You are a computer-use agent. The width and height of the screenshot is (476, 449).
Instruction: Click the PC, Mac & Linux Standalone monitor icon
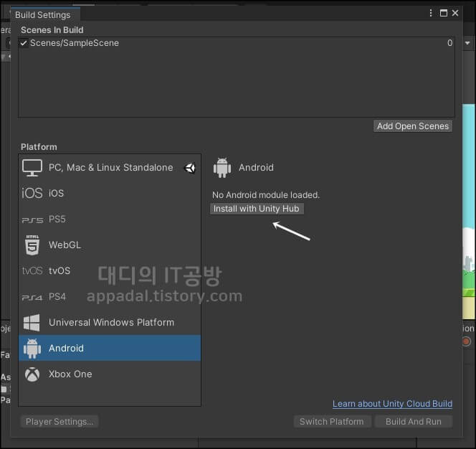point(32,168)
